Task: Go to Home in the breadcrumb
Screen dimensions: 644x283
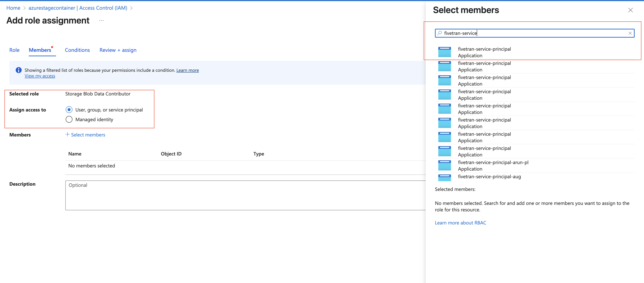Action: (13, 8)
